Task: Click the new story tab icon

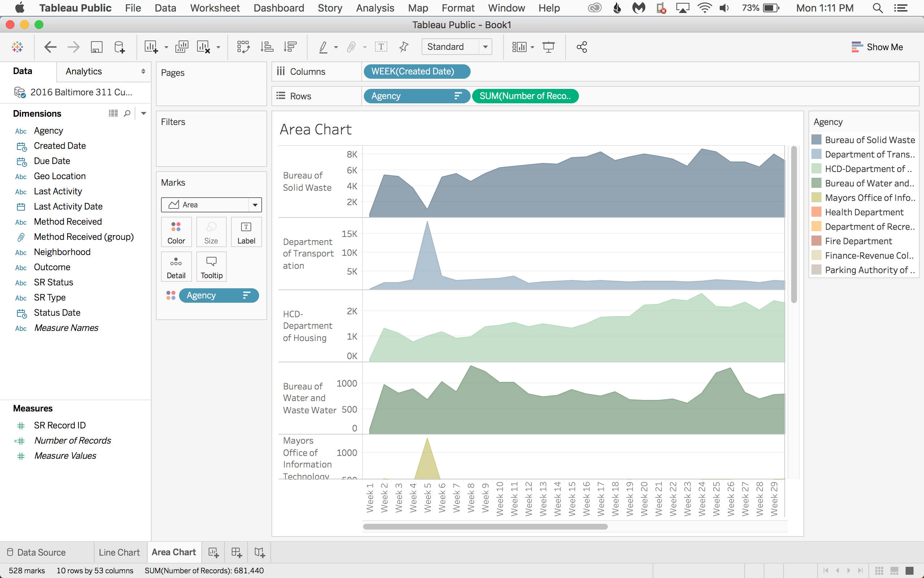Action: tap(259, 552)
